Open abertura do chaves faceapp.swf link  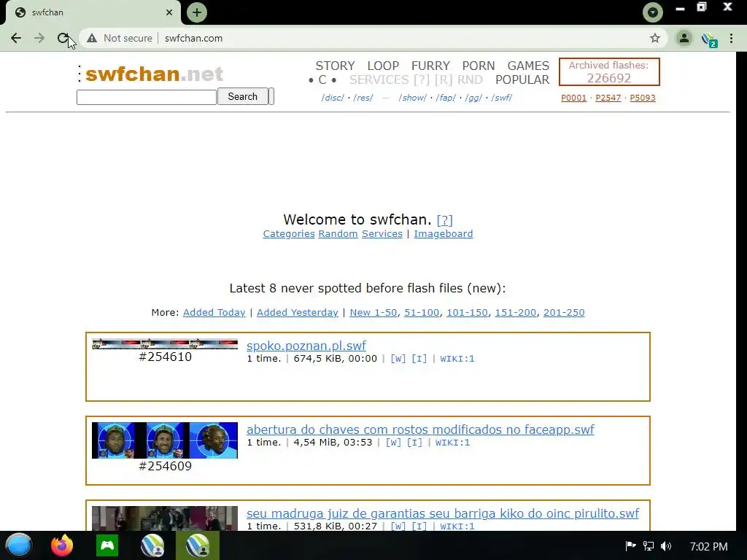point(420,429)
